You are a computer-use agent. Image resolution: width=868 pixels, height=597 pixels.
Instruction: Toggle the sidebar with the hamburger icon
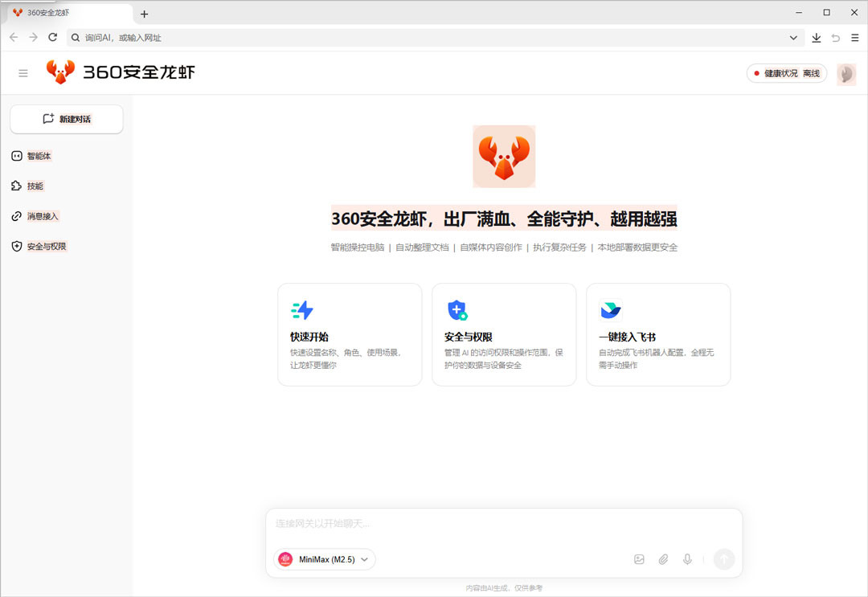coord(23,72)
